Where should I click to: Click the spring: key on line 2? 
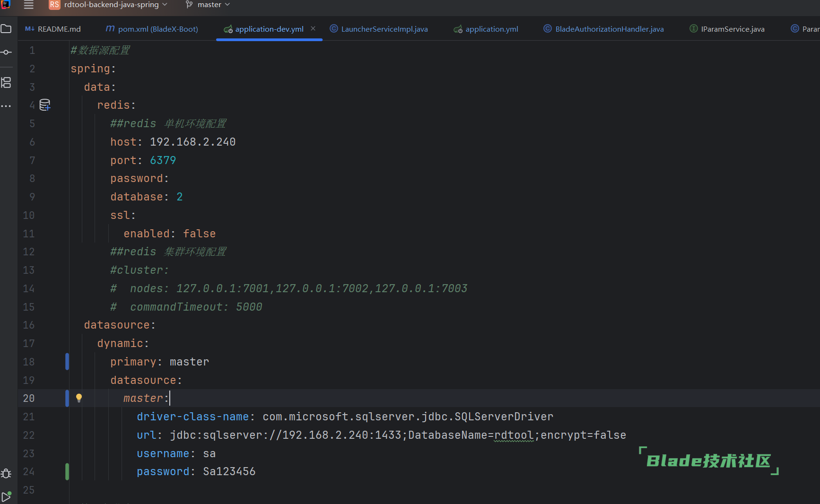tap(93, 69)
